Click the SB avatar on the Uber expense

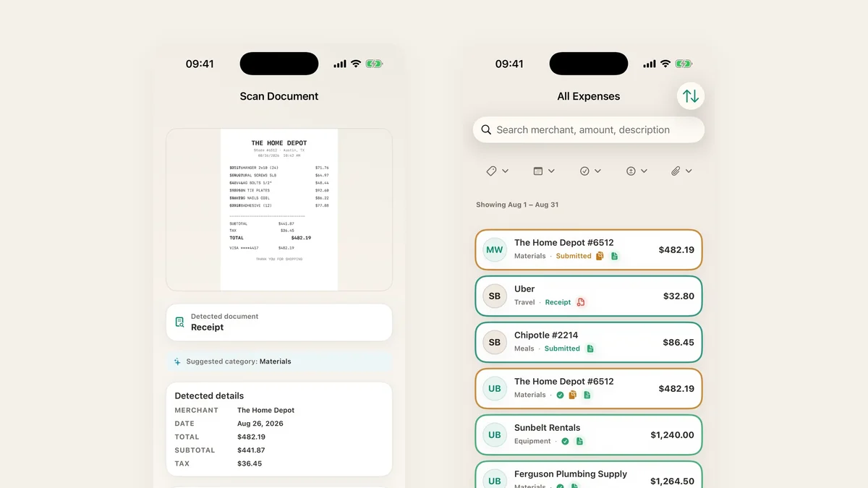(x=495, y=296)
